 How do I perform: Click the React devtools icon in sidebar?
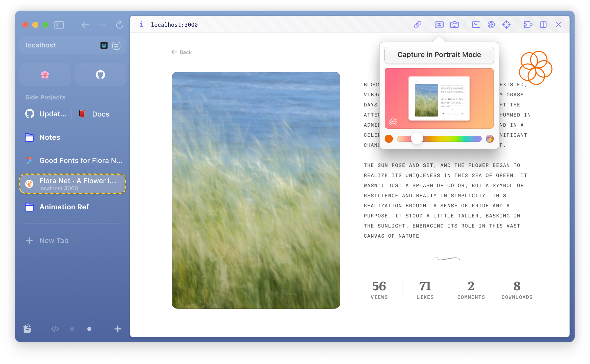104,45
